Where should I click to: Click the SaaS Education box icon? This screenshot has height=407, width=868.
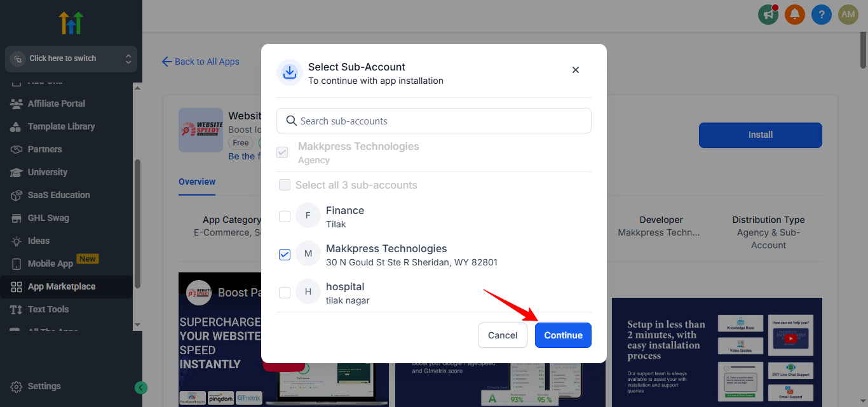pos(17,195)
